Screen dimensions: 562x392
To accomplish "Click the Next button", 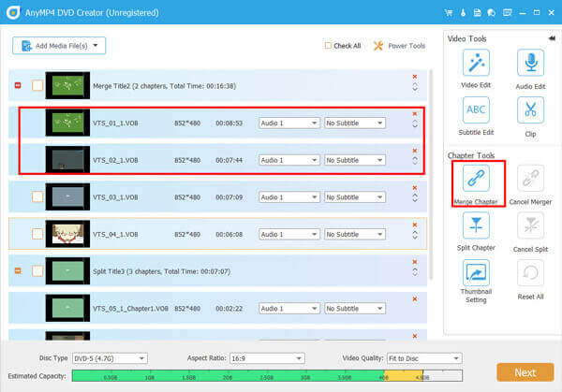I will point(525,372).
